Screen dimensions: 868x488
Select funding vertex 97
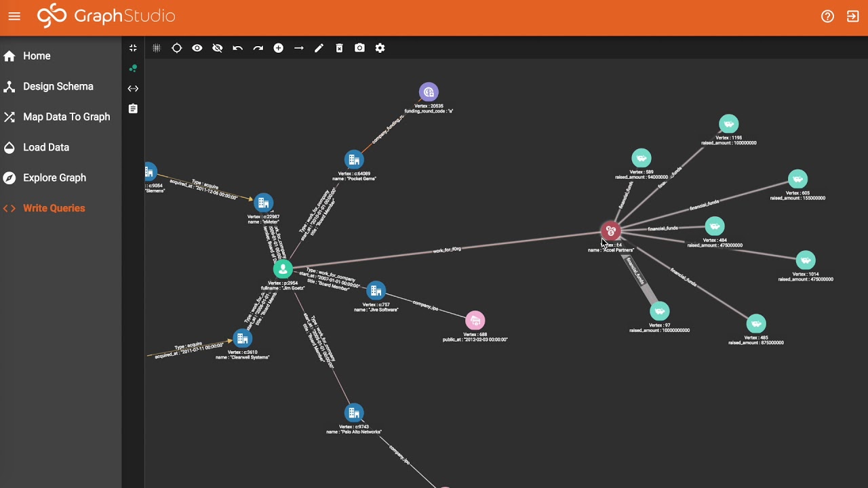(x=660, y=312)
